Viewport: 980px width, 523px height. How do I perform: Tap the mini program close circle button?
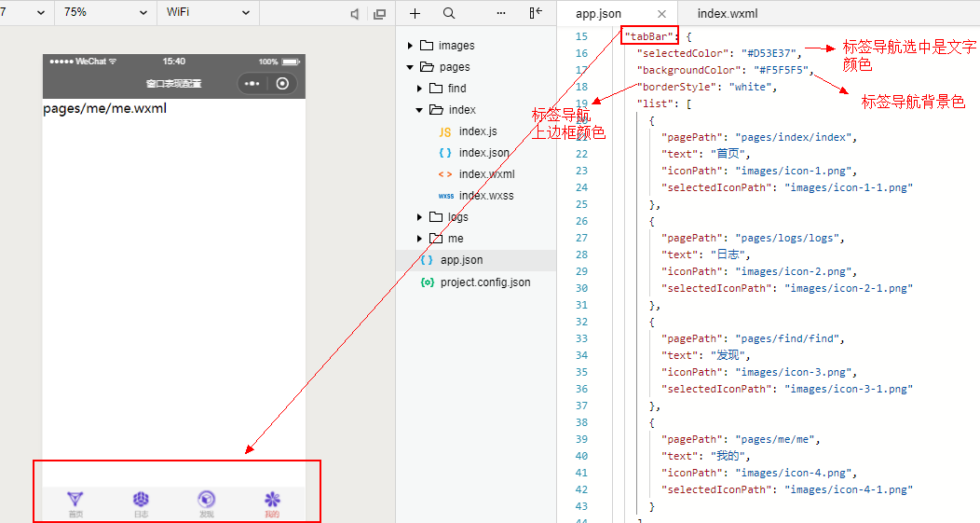tap(282, 83)
